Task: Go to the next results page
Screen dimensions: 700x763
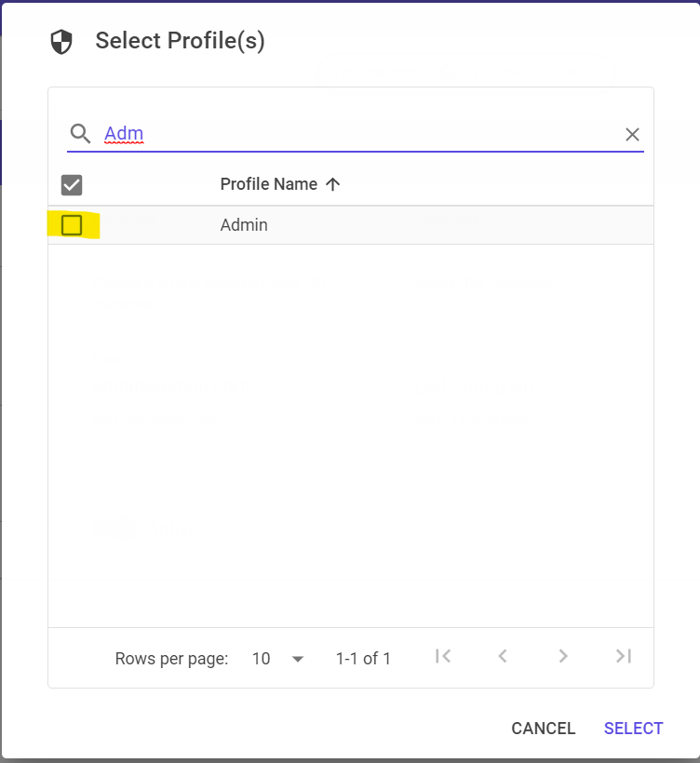Action: tap(563, 656)
